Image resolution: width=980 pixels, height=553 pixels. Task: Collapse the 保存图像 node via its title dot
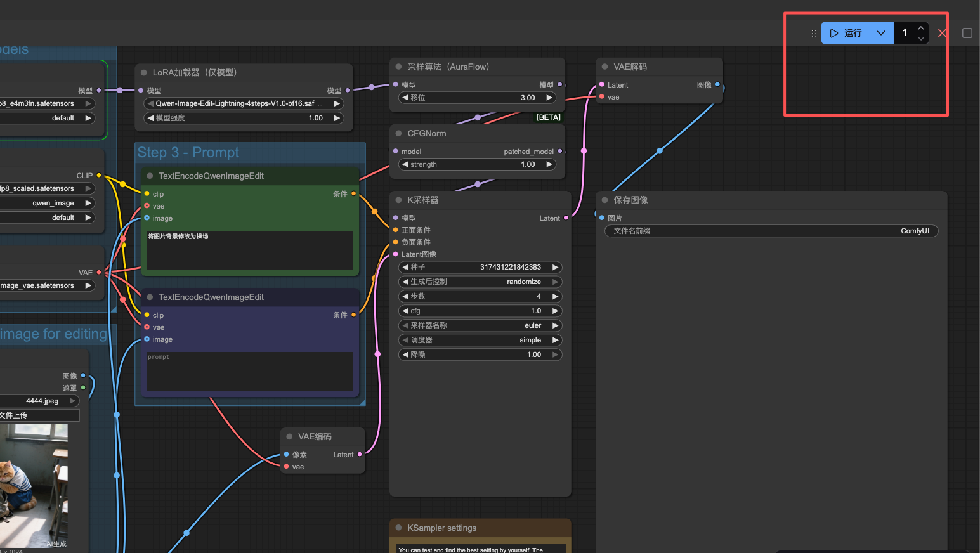pyautogui.click(x=604, y=200)
